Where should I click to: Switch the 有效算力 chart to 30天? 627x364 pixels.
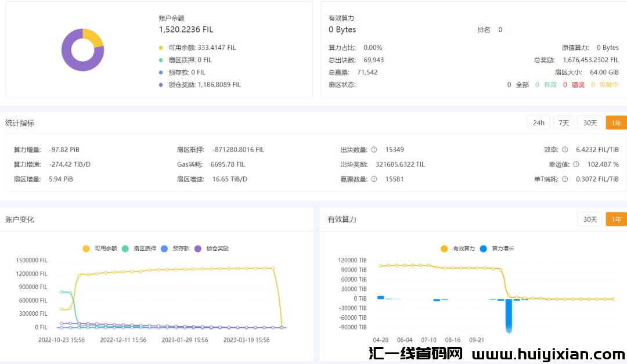pos(590,219)
